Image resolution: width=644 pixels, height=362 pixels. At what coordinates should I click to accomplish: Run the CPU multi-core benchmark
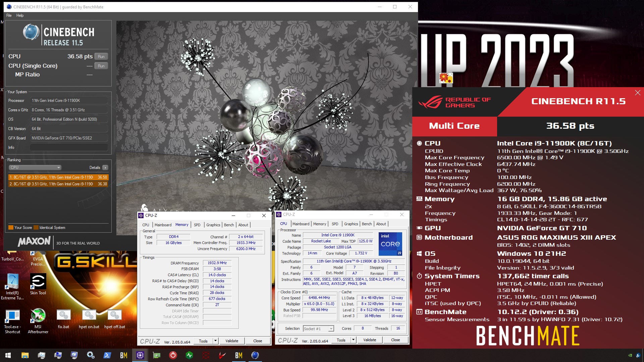[101, 56]
